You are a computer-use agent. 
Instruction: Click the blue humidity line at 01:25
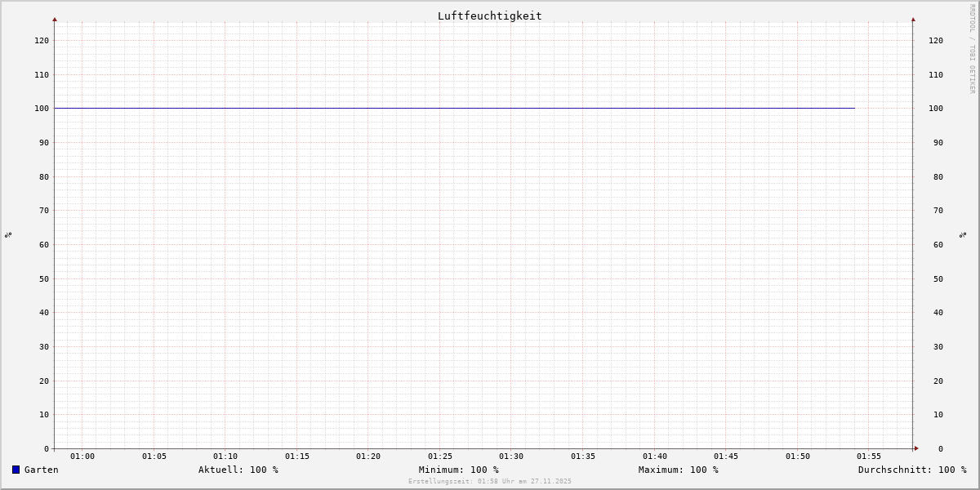pyautogui.click(x=440, y=108)
